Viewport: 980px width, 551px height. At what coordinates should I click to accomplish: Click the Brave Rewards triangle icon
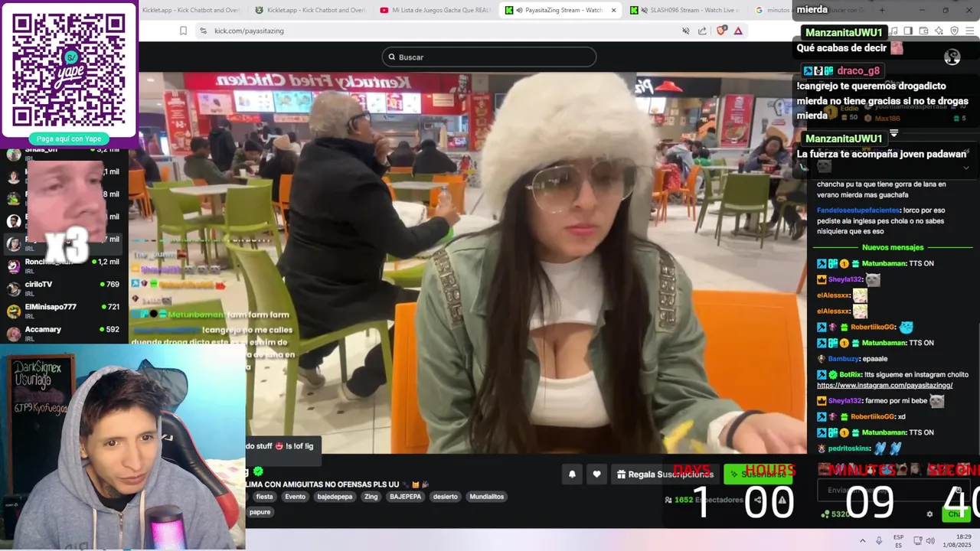pos(738,31)
